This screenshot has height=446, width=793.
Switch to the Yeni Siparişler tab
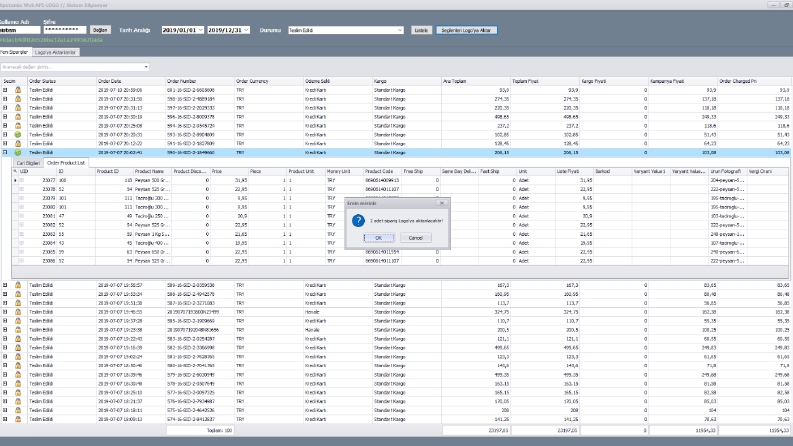pyautogui.click(x=15, y=52)
